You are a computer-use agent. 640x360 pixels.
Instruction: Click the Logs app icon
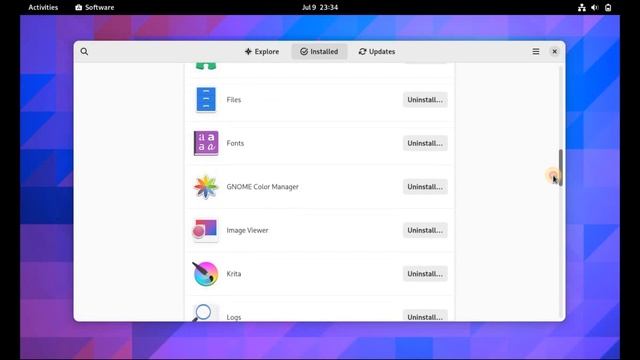click(x=205, y=313)
